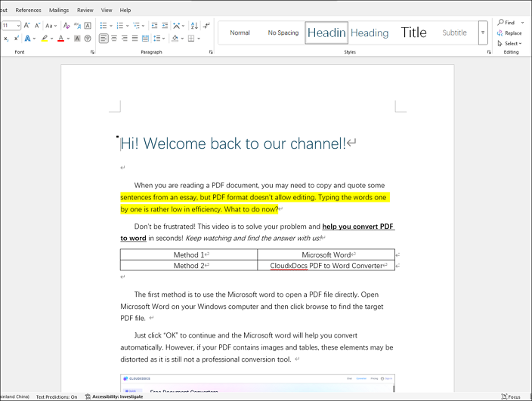Center align the paragraph
Image resolution: width=532 pixels, height=401 pixels.
[x=114, y=39]
